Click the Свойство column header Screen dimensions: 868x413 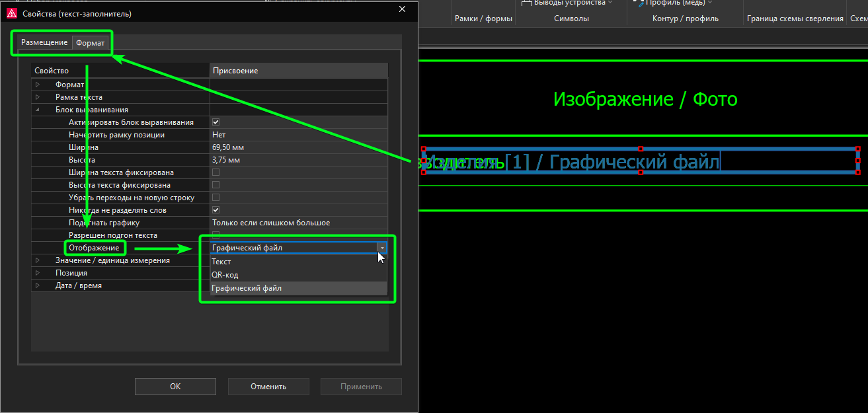[x=120, y=71]
